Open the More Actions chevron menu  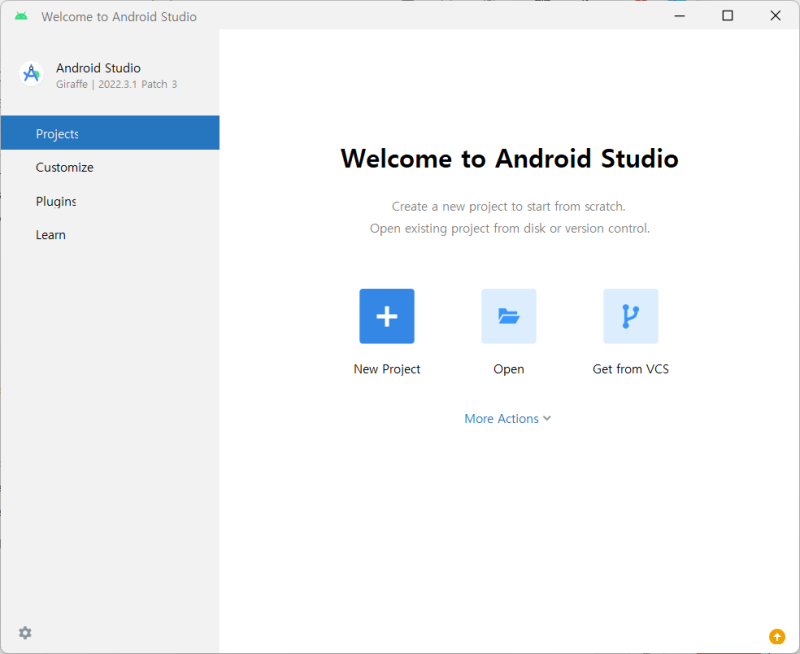tap(545, 419)
